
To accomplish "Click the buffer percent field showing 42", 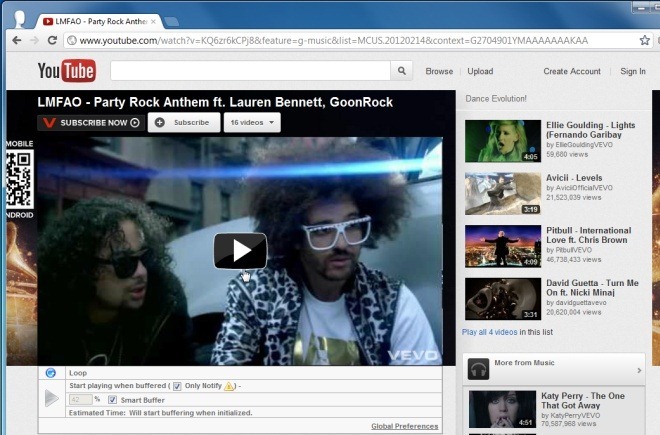I will click(x=80, y=400).
